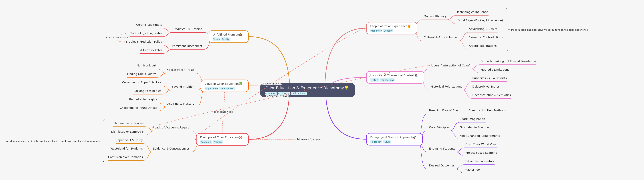Select the Modernity tag on Utopia node

[x=376, y=31]
